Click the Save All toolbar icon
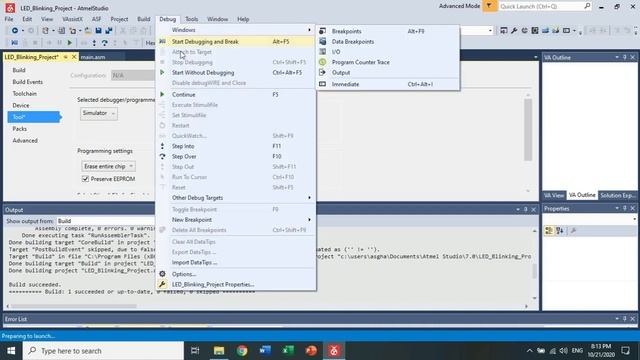This screenshot has height=360, width=640. pos(109,31)
